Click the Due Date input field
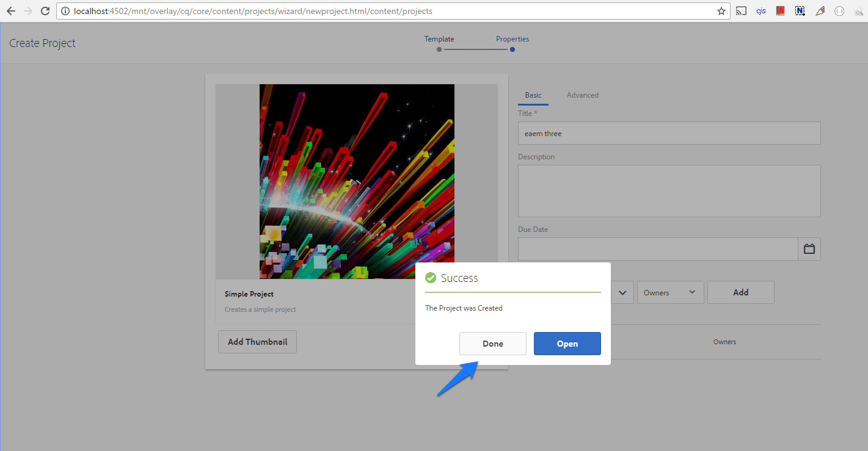The image size is (868, 451). point(658,249)
